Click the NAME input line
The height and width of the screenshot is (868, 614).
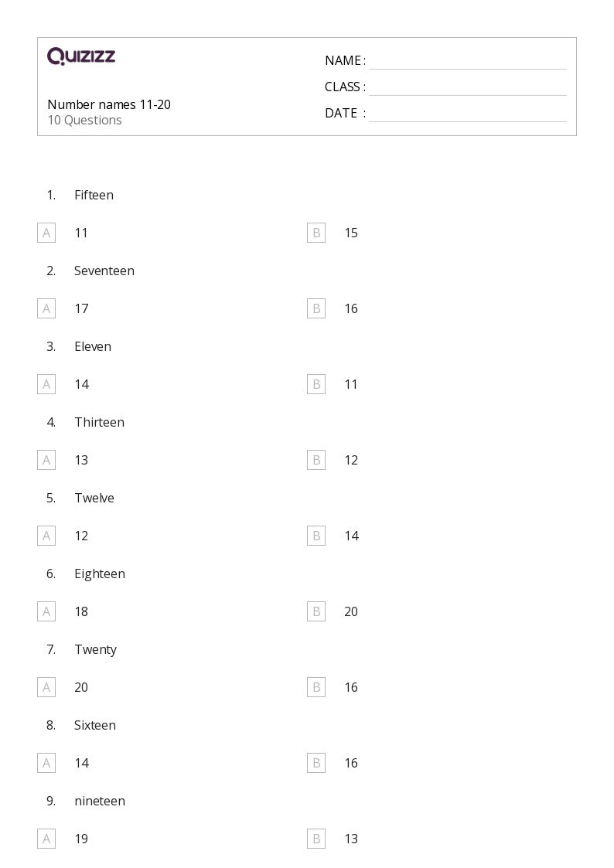coord(467,61)
